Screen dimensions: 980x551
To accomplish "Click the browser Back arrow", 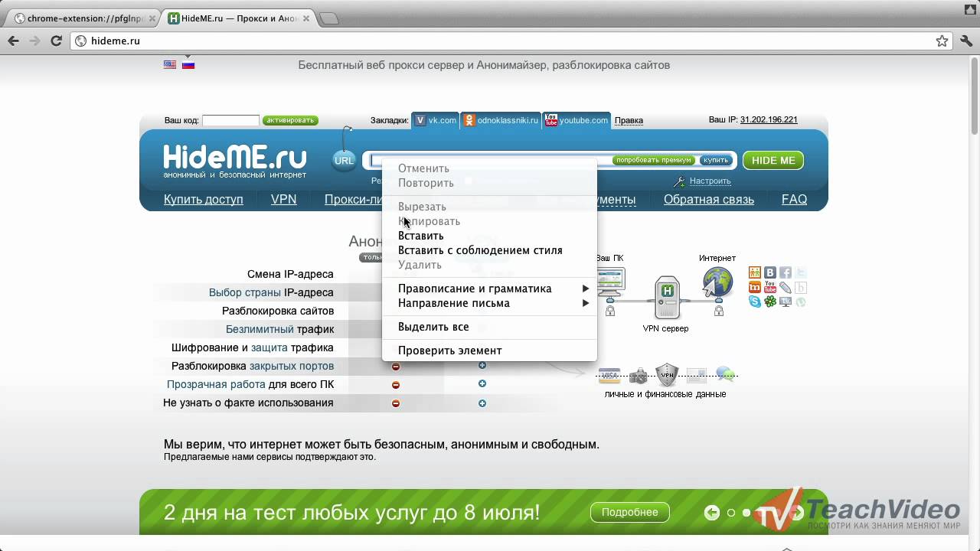I will 13,41.
